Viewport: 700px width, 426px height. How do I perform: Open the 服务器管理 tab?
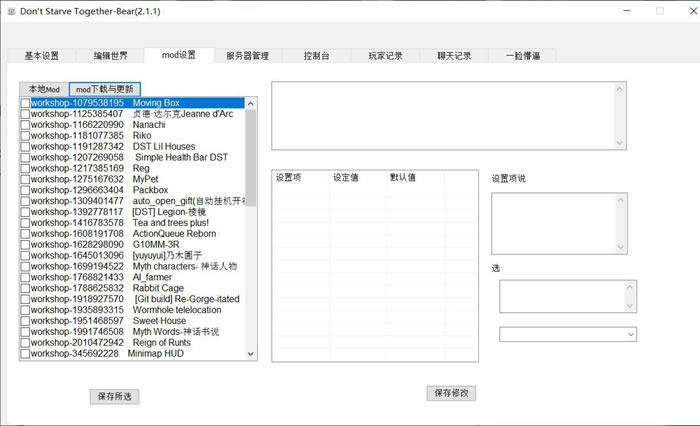(x=247, y=56)
